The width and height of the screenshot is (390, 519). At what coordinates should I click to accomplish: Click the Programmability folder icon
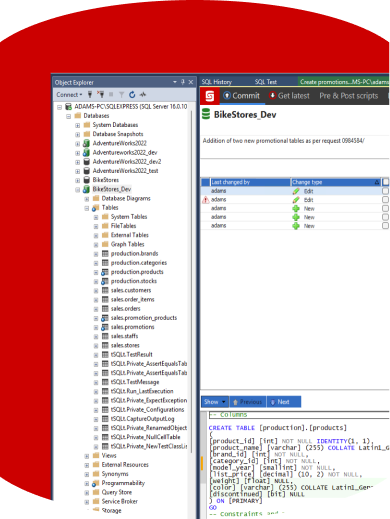pyautogui.click(x=96, y=483)
